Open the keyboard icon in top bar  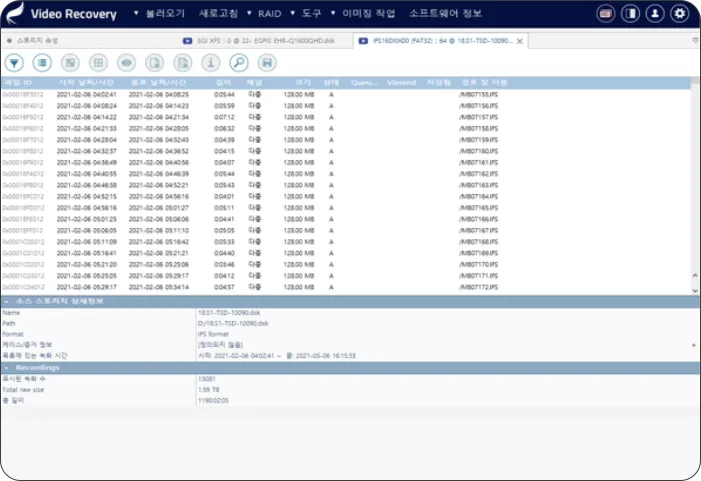605,14
